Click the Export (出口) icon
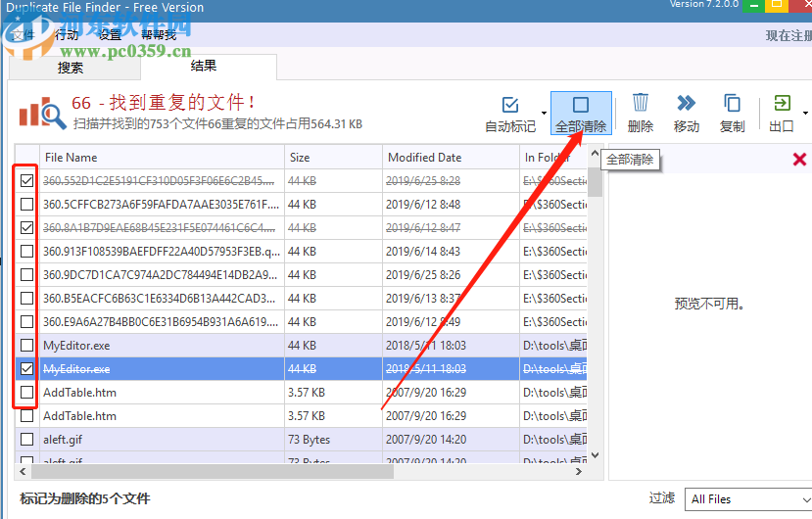Viewport: 812px width, 519px height. (782, 103)
